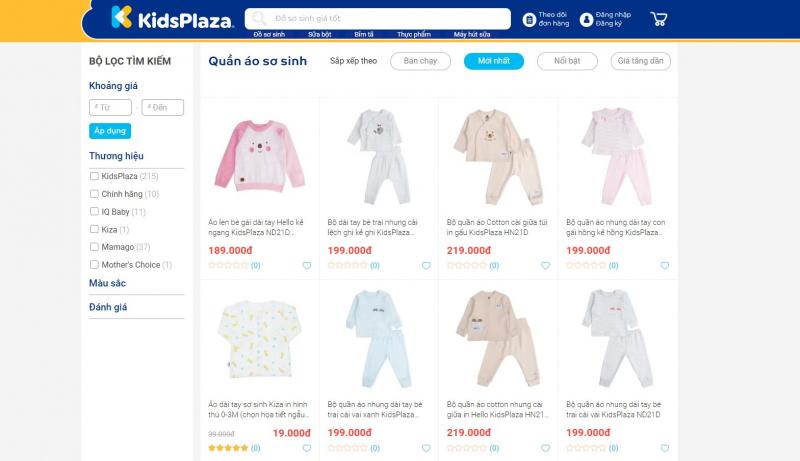The image size is (800, 461).
Task: Collapse the Thương hiệu filter section
Action: [116, 156]
